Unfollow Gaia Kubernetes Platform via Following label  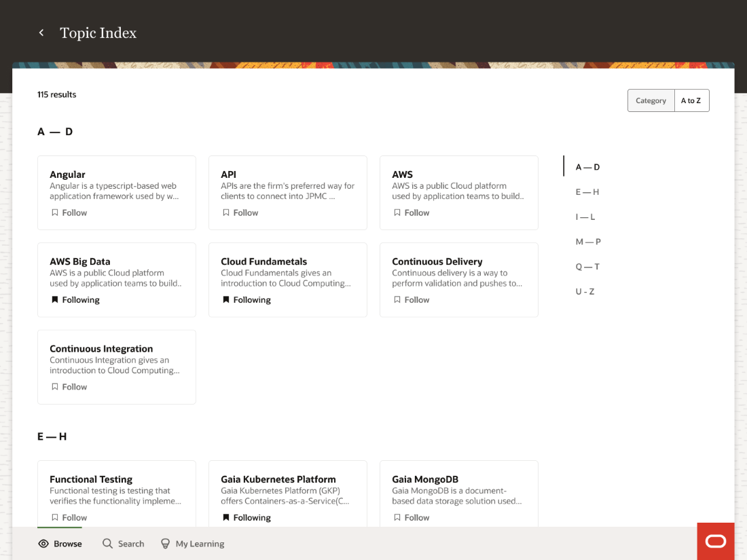click(251, 518)
